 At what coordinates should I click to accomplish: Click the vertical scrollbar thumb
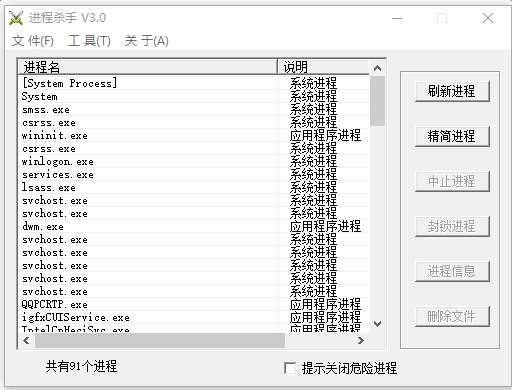point(377,101)
